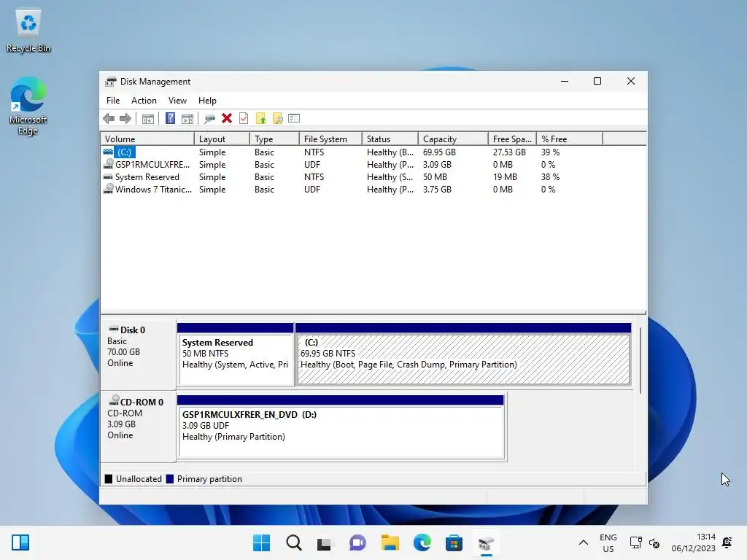
Task: Select System Reserved partition block
Action: pos(236,355)
